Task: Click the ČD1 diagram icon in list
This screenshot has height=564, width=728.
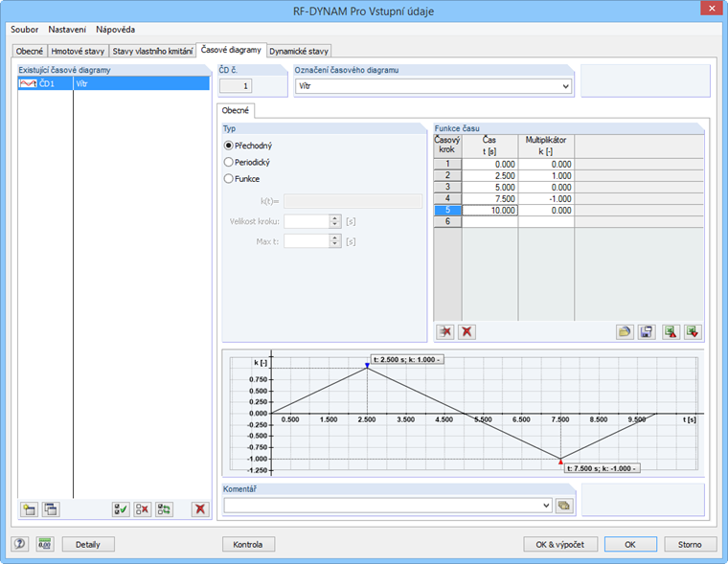Action: [28, 83]
